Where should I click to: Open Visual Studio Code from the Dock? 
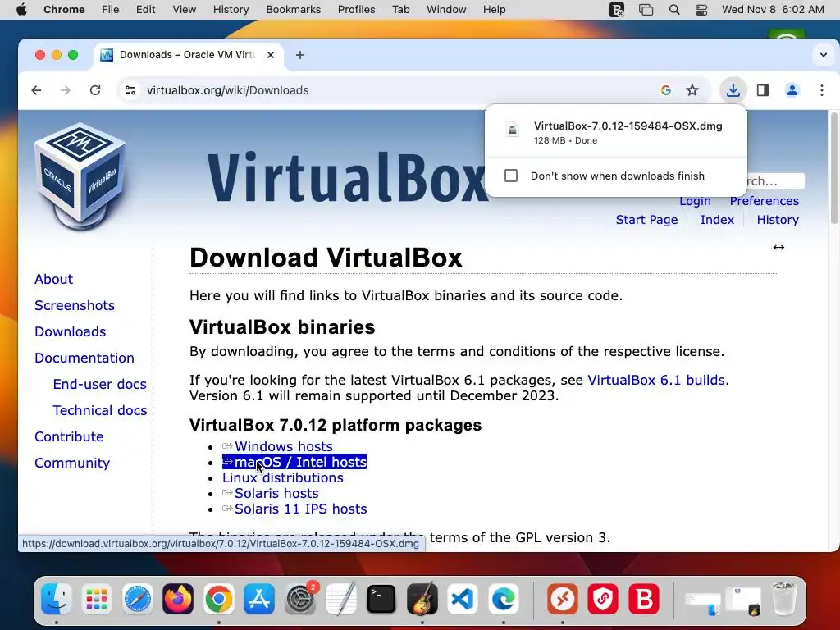(463, 599)
